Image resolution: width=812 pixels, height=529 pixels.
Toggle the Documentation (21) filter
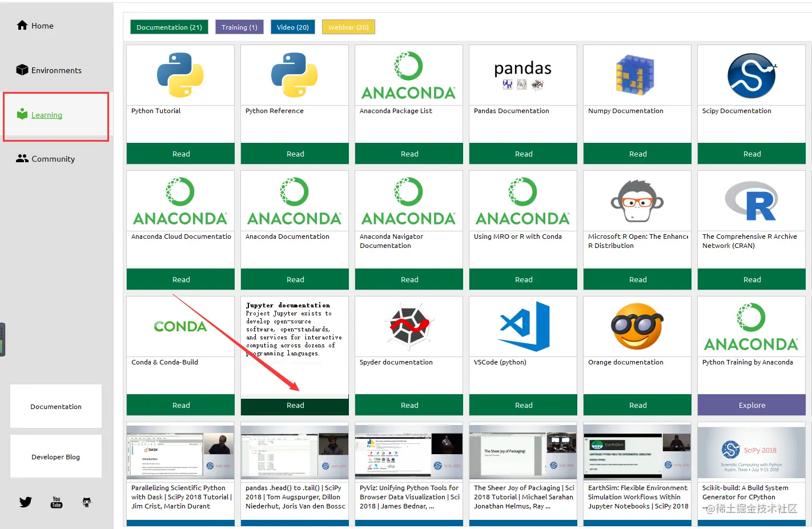click(x=169, y=27)
